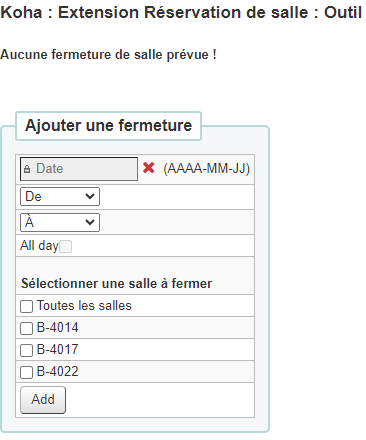Tick the B-4014 room checkbox
Screen dimensions: 366x440
(x=27, y=328)
